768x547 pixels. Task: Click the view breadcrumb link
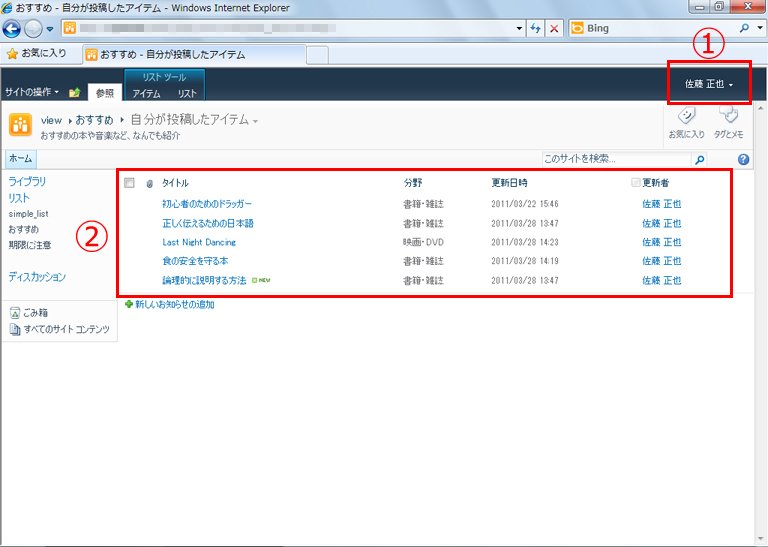(x=51, y=120)
